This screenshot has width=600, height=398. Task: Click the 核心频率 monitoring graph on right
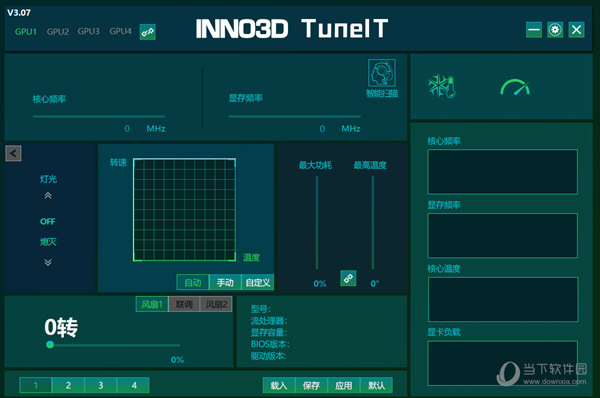pos(502,172)
